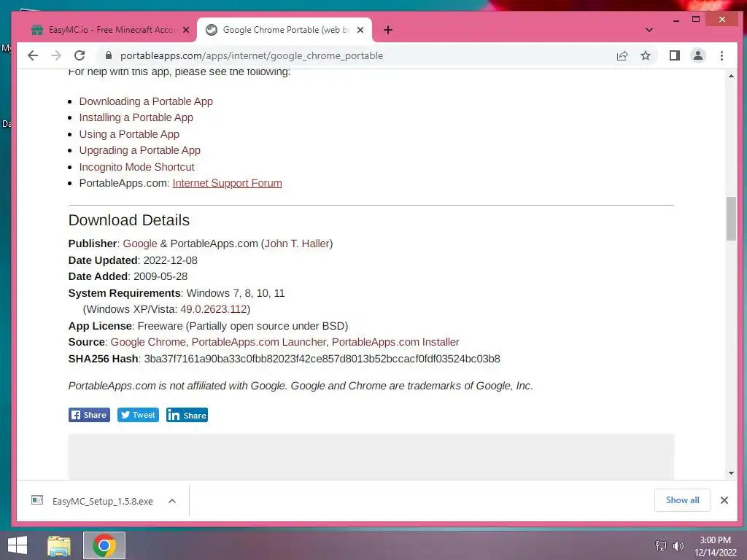Select the Google Chrome Portable tab
This screenshot has width=747, height=560.
(x=285, y=30)
